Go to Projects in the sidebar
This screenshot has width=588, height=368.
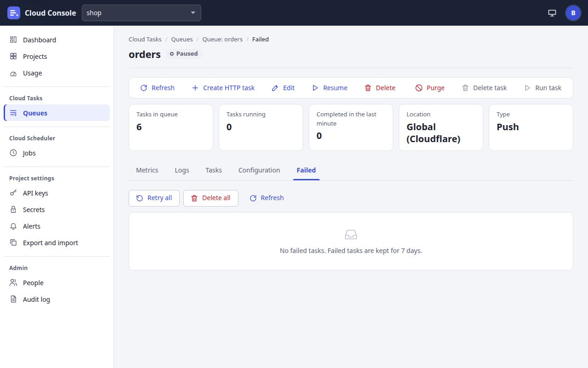pos(57,57)
